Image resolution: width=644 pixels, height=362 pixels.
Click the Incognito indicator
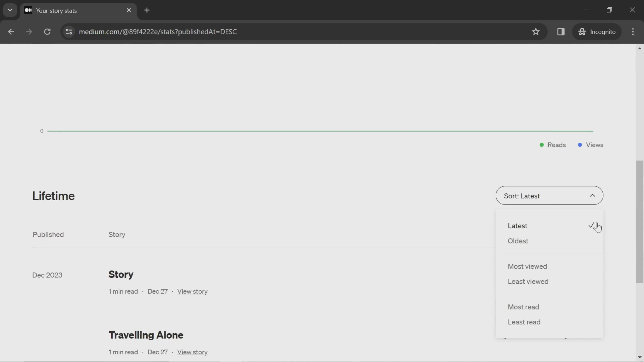click(597, 32)
